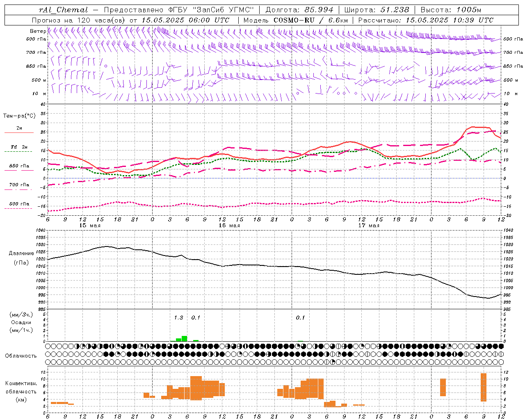Click the Ветер label of the wind panel
This screenshot has height=420, width=525.
(x=38, y=31)
